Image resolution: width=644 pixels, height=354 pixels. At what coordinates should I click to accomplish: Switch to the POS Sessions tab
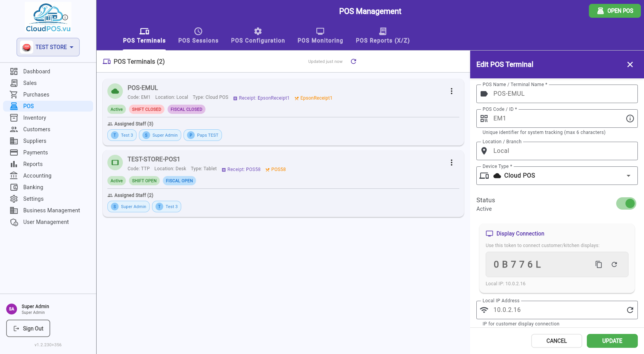pos(198,36)
